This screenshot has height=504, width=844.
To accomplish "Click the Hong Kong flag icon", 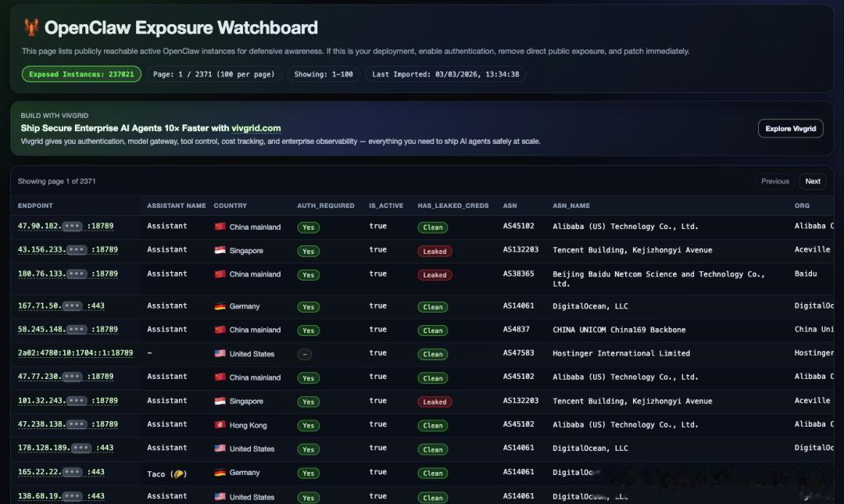I will pyautogui.click(x=220, y=425).
